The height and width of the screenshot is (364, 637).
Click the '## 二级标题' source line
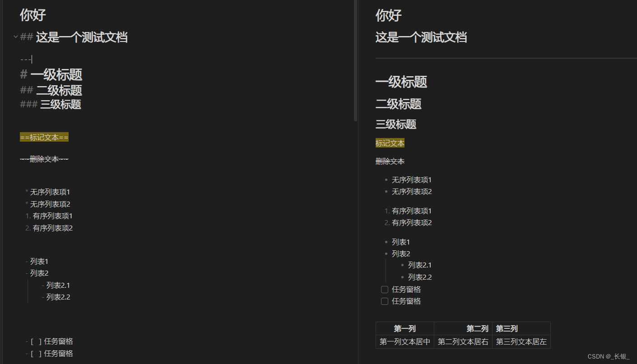51,90
